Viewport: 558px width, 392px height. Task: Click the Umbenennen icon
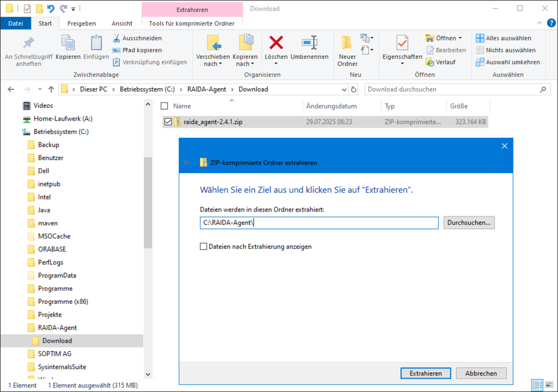310,43
